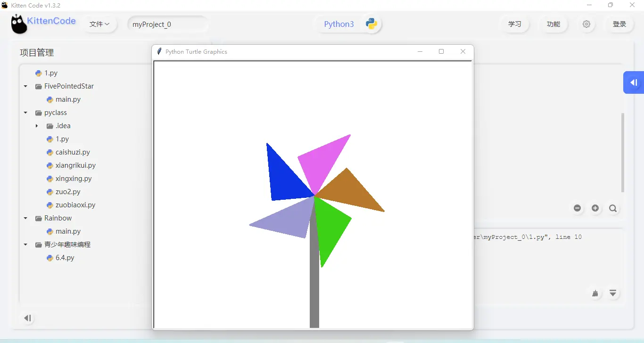Collapse the project sidebar at bottom left

(28, 318)
